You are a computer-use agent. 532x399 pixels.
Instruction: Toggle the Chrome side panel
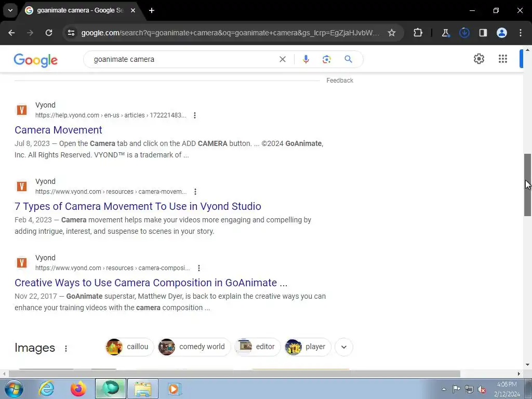pos(483,33)
